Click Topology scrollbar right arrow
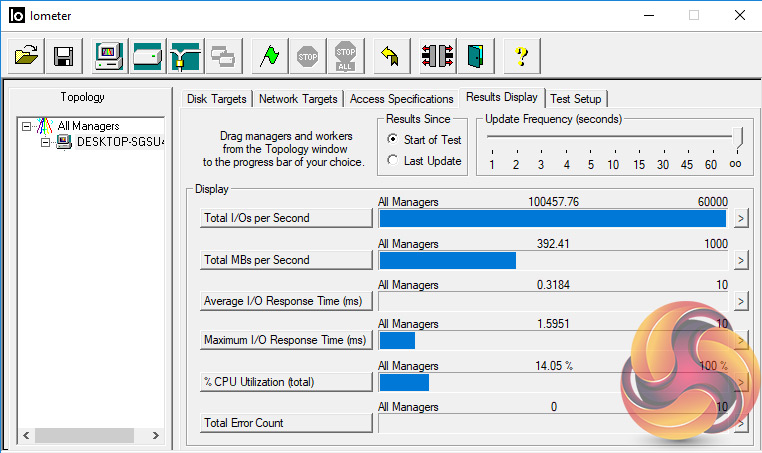Viewport: 762px width, 453px height. pyautogui.click(x=156, y=436)
